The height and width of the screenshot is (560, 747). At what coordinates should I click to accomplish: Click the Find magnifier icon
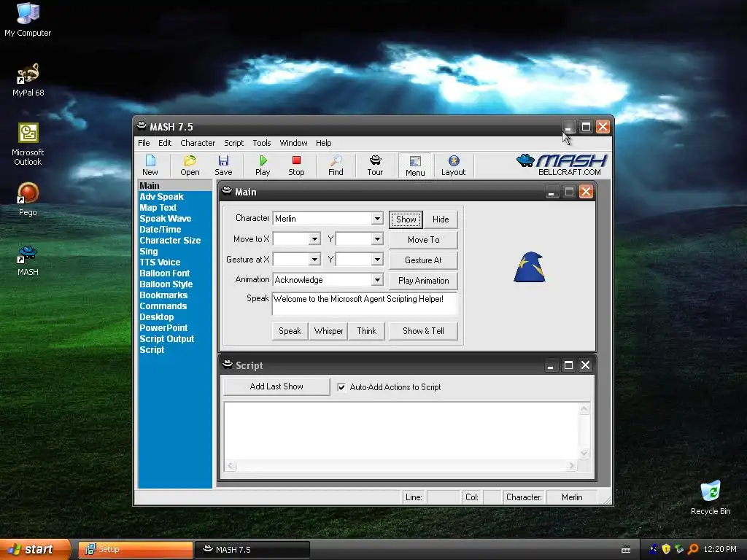pyautogui.click(x=336, y=166)
